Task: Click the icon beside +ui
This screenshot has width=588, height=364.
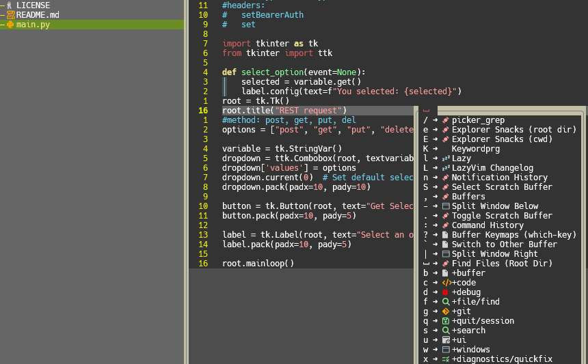Action: [x=446, y=340]
